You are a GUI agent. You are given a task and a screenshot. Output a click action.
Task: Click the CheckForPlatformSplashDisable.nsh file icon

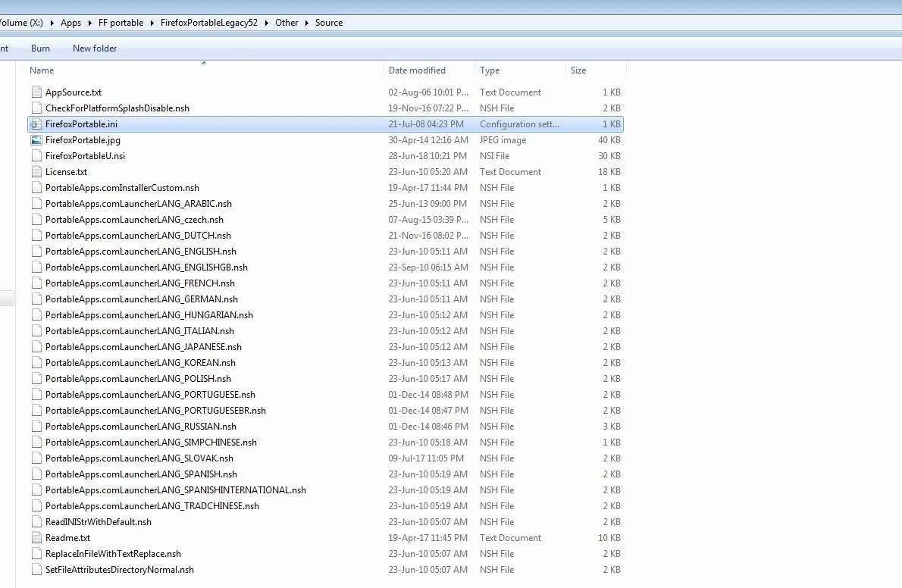pos(36,108)
